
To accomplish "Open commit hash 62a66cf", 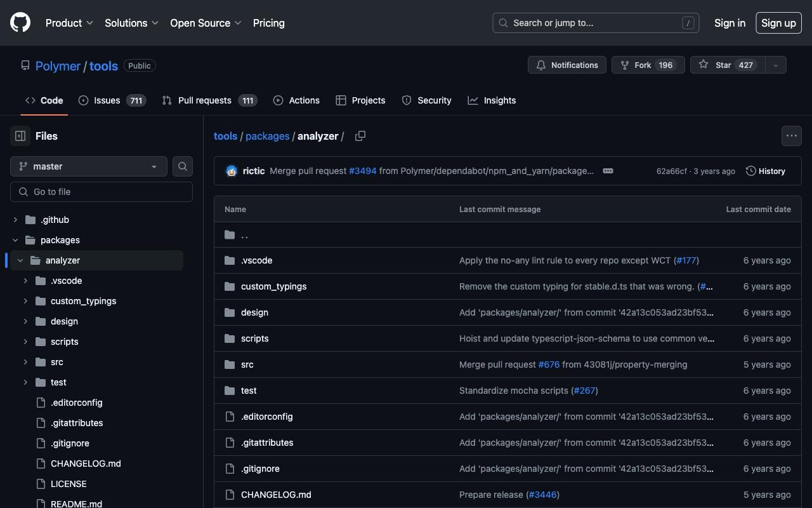I will tap(671, 171).
